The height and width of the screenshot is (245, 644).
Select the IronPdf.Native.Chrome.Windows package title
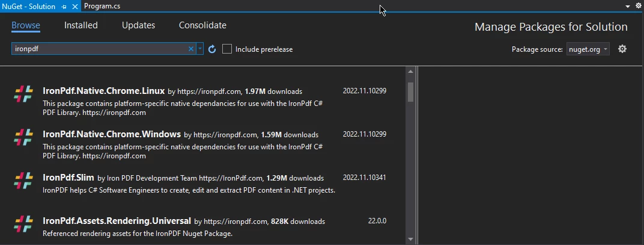(112, 134)
